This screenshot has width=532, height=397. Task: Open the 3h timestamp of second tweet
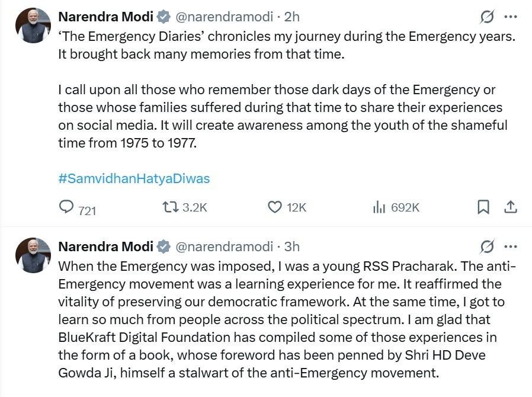tap(291, 246)
